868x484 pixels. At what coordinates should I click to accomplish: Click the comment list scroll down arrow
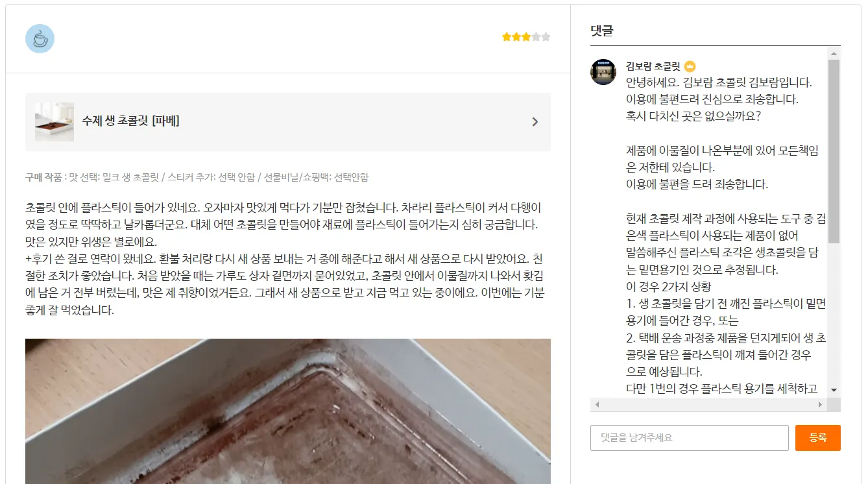pos(834,390)
